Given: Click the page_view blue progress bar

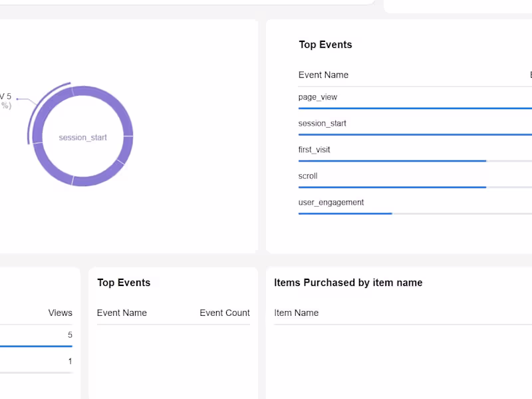Looking at the screenshot, I should coord(412,108).
